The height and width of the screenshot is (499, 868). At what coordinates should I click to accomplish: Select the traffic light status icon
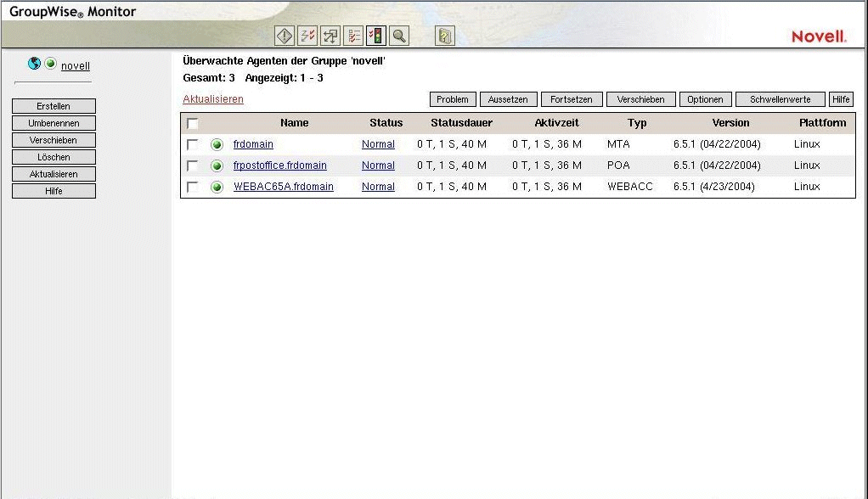tap(375, 36)
